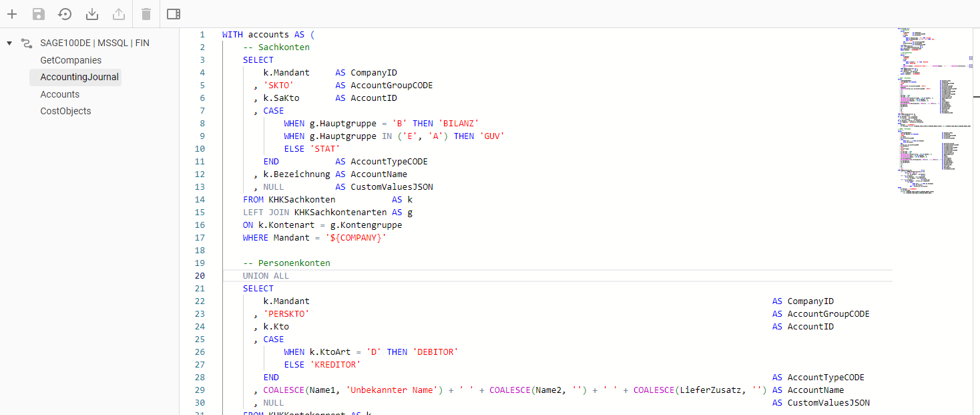This screenshot has width=980, height=415.
Task: Toggle the side panel layout icon
Action: pyautogui.click(x=174, y=14)
